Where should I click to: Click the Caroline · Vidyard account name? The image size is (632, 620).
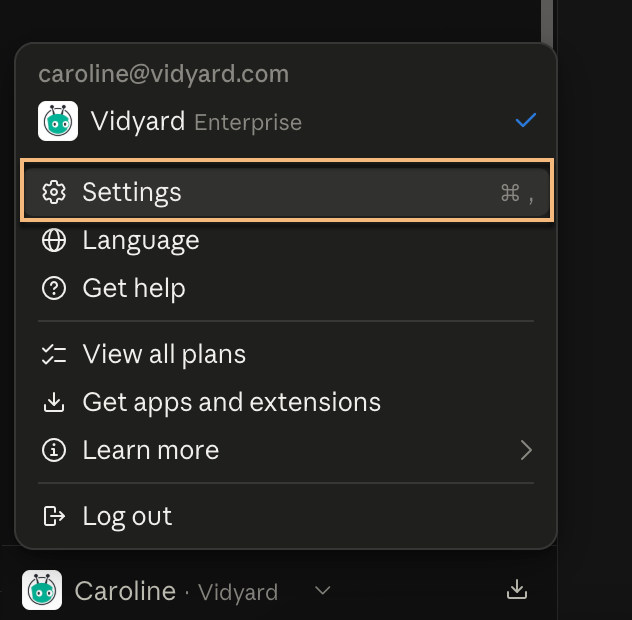click(176, 591)
